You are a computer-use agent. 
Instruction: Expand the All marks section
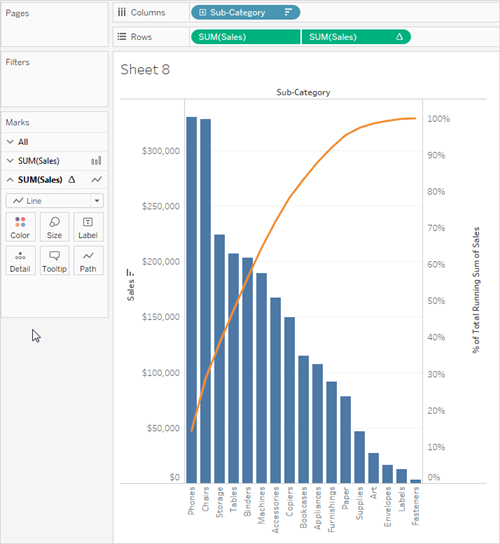(10, 142)
